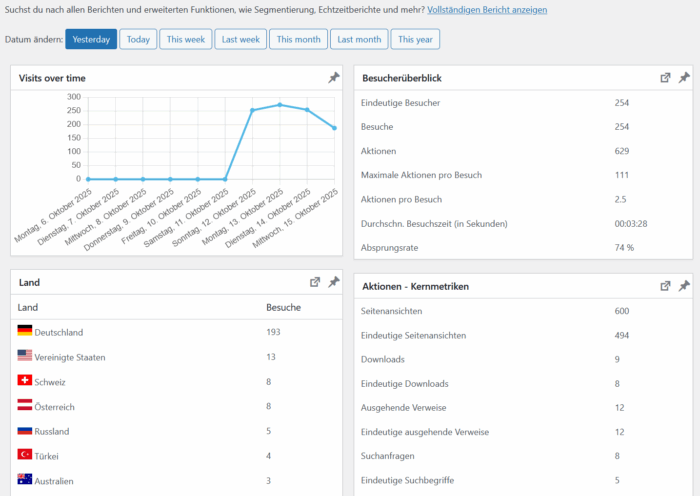
Task: Open Besucherüberblick report in new window
Action: tap(665, 78)
